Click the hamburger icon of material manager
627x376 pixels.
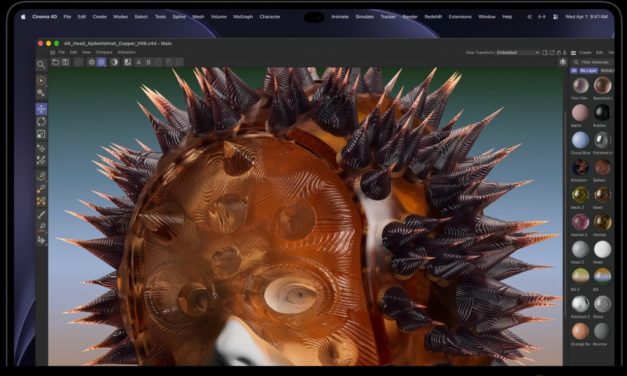tap(573, 52)
